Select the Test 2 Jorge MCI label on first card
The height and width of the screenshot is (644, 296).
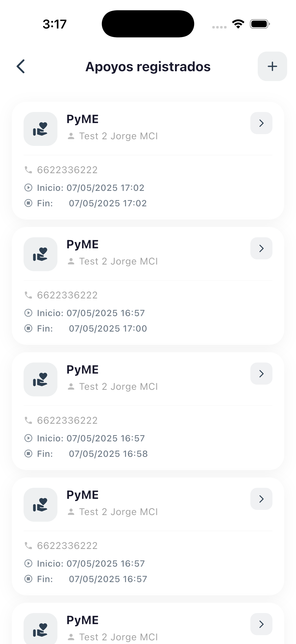tap(118, 136)
